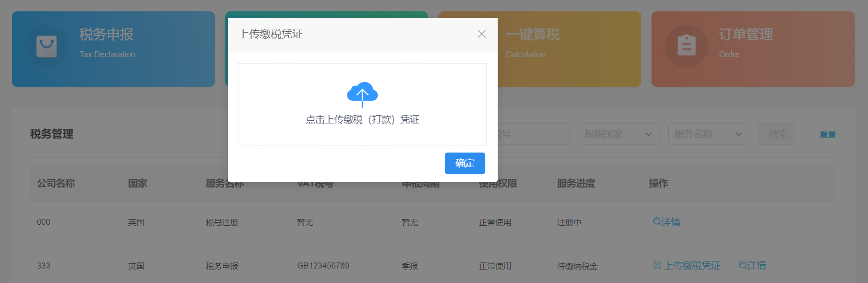Viewport: 868px width, 283px height.
Task: Click the 操作 column header
Action: pos(658,183)
